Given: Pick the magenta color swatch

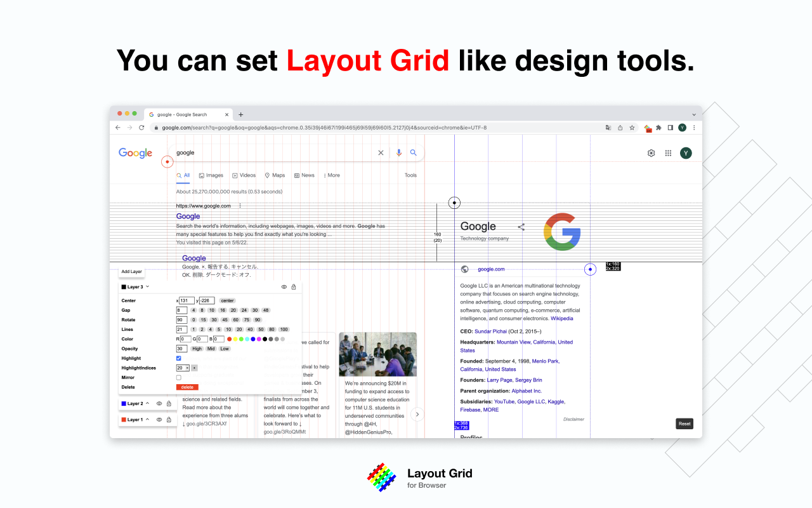Looking at the screenshot, I should (x=259, y=339).
